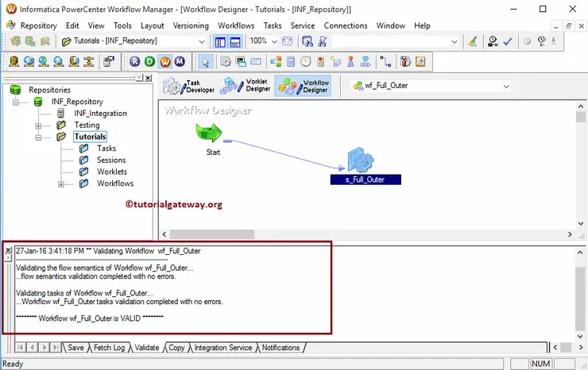The width and height of the screenshot is (588, 370).
Task: Select the Sessions folder in Tutorials
Action: (x=111, y=160)
